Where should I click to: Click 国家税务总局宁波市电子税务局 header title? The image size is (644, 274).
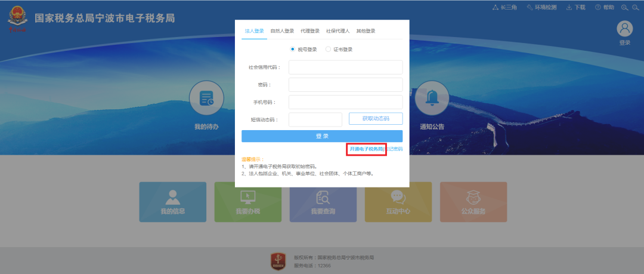tap(105, 18)
